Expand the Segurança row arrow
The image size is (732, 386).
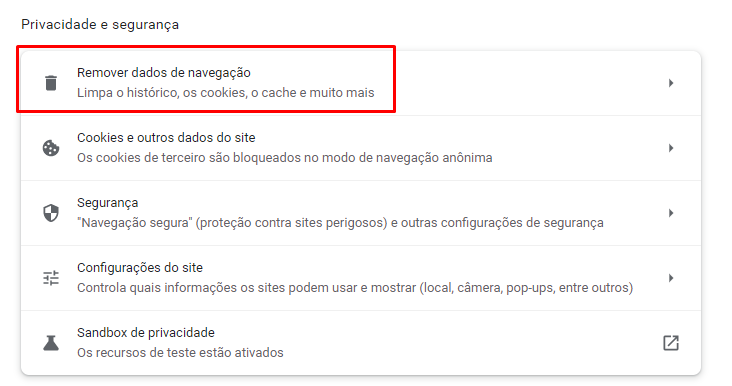point(671,213)
